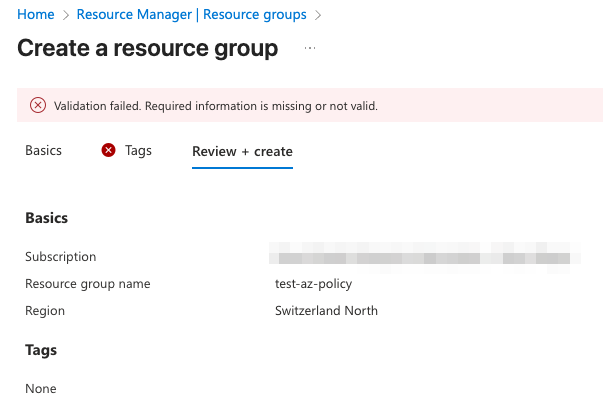Switch to the Basics tab
603x407 pixels.
coord(43,151)
